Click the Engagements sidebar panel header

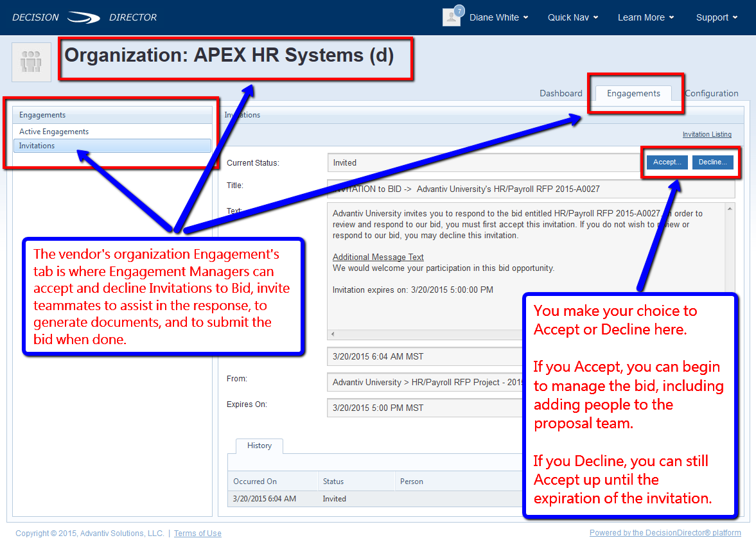pyautogui.click(x=112, y=115)
